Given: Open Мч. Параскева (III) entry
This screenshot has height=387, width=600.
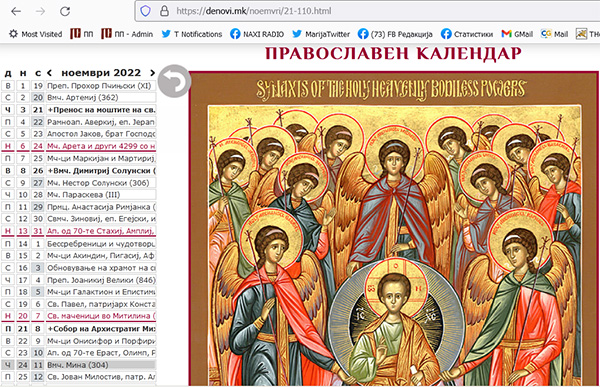Looking at the screenshot, I should click(x=101, y=195).
